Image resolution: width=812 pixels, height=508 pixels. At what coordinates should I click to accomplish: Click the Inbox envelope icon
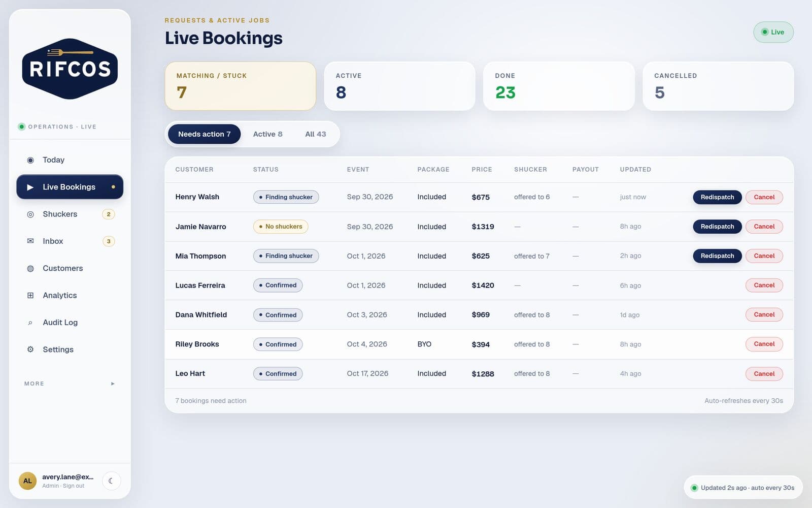[x=30, y=241]
